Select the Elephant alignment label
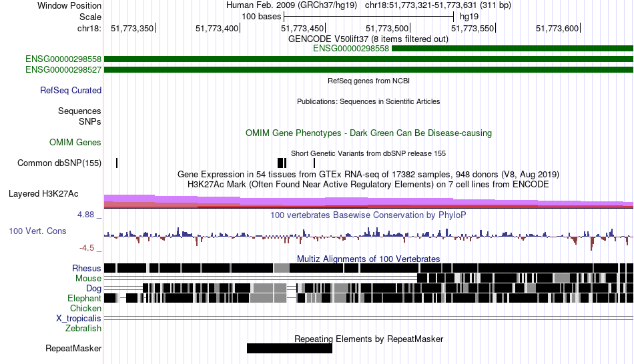The height and width of the screenshot is (364, 634). [x=84, y=298]
